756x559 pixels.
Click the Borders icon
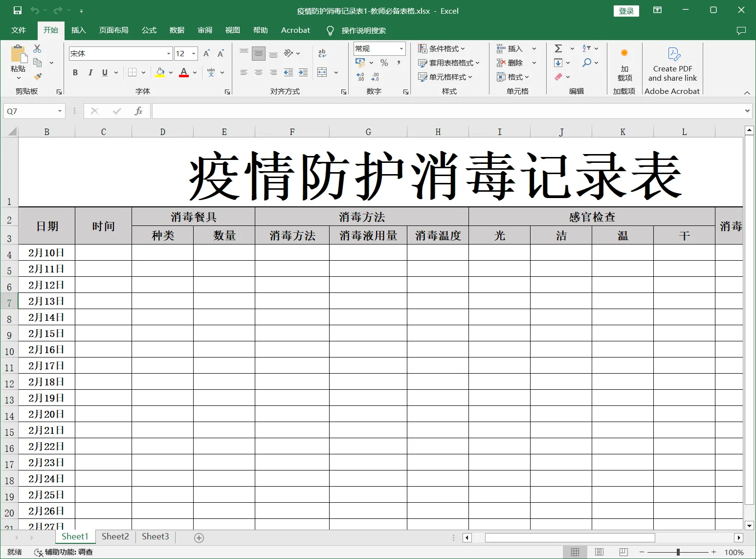pos(132,72)
